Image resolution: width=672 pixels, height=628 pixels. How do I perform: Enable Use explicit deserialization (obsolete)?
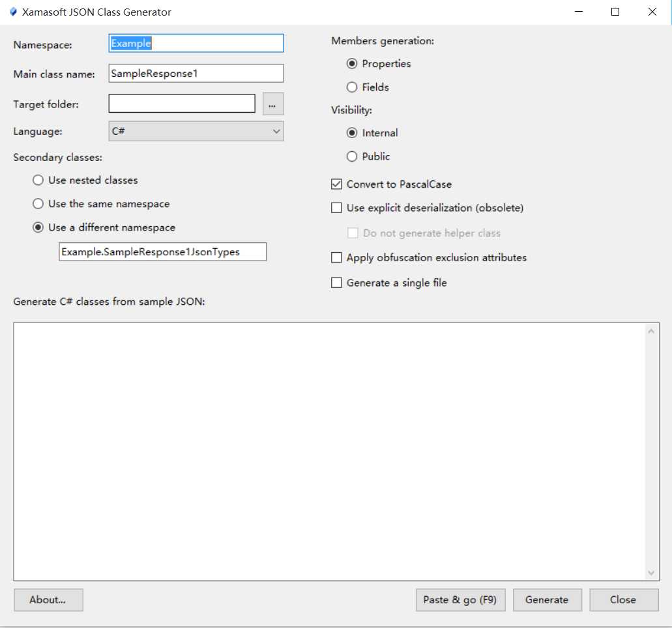click(x=337, y=208)
